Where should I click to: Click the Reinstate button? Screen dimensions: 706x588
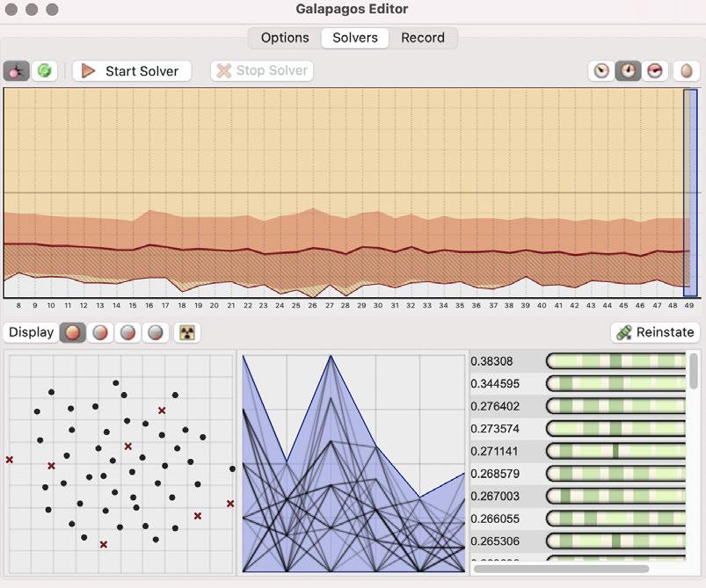click(656, 332)
